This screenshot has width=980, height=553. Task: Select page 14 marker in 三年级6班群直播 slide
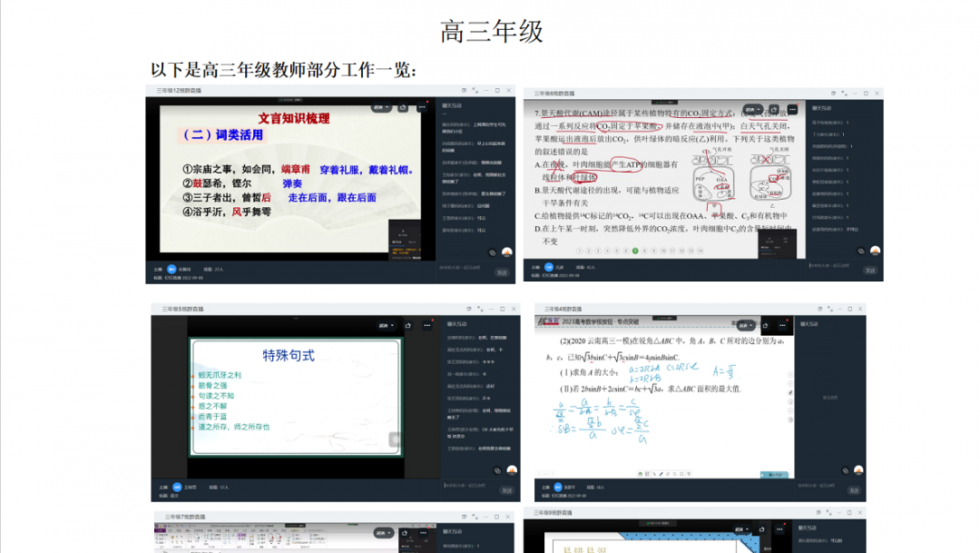tap(700, 251)
